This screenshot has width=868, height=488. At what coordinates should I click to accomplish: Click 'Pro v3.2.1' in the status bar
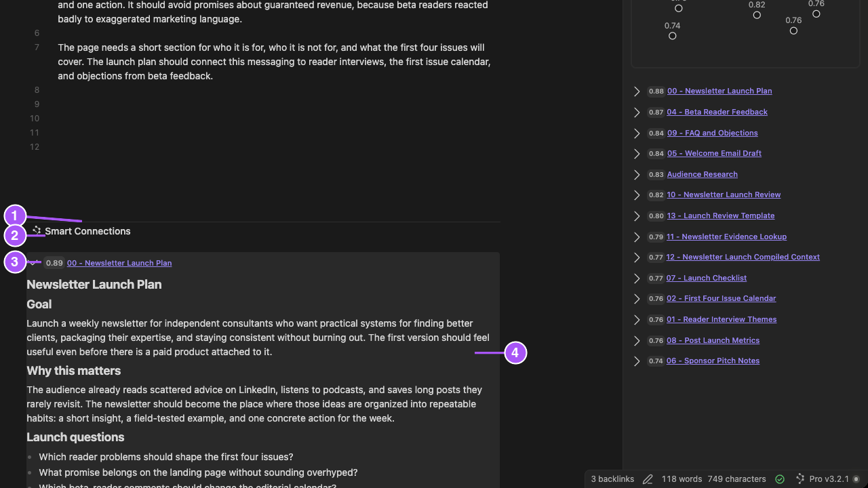click(x=829, y=479)
